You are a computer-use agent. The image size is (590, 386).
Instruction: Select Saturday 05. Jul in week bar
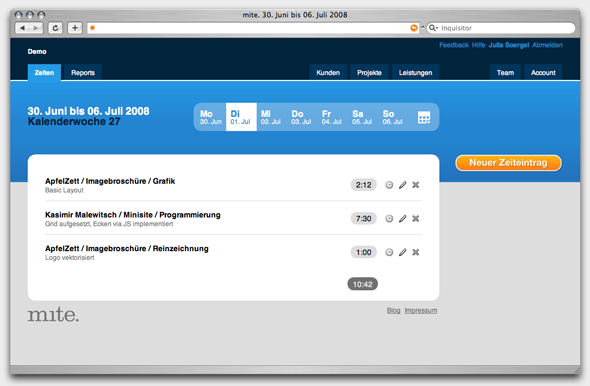[x=362, y=117]
